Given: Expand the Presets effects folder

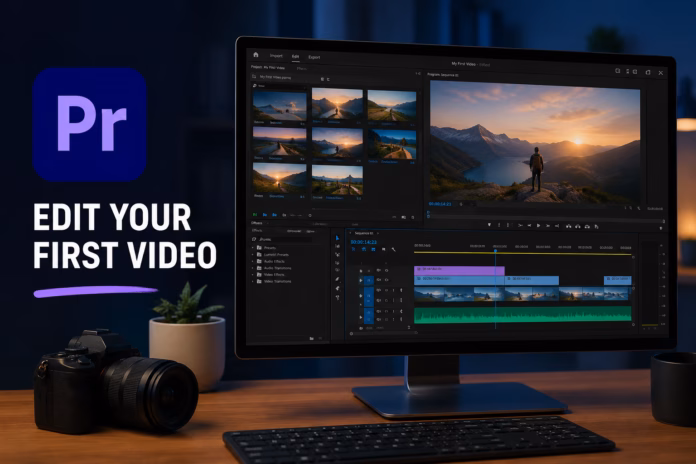Looking at the screenshot, I should coord(253,247).
